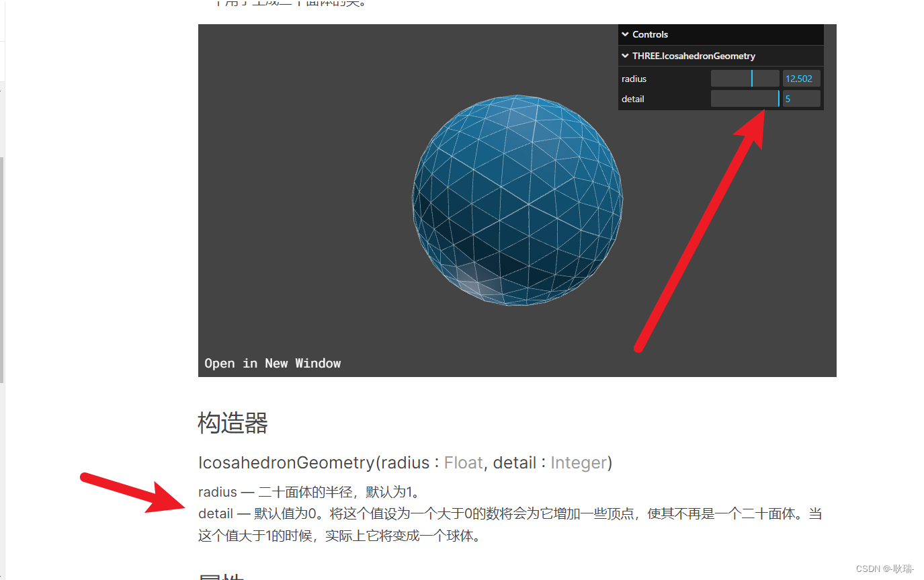924x580 pixels.
Task: Adjust the radius slider
Action: pos(745,79)
